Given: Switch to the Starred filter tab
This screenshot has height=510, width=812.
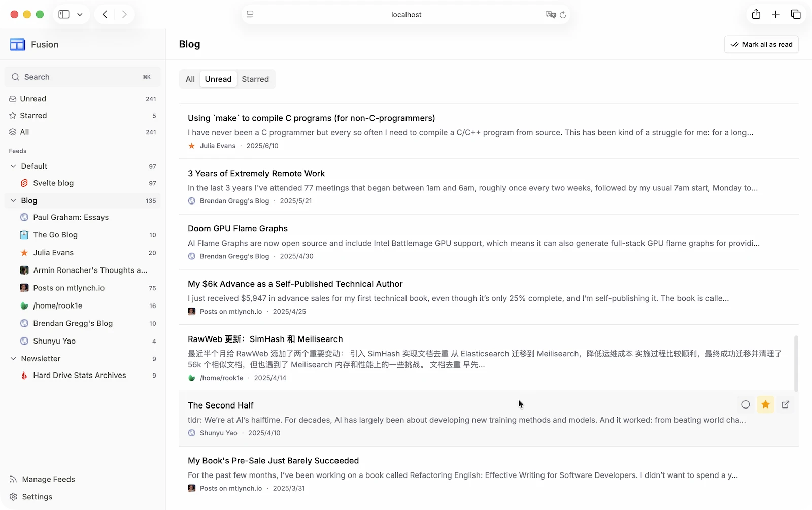Looking at the screenshot, I should pyautogui.click(x=255, y=79).
